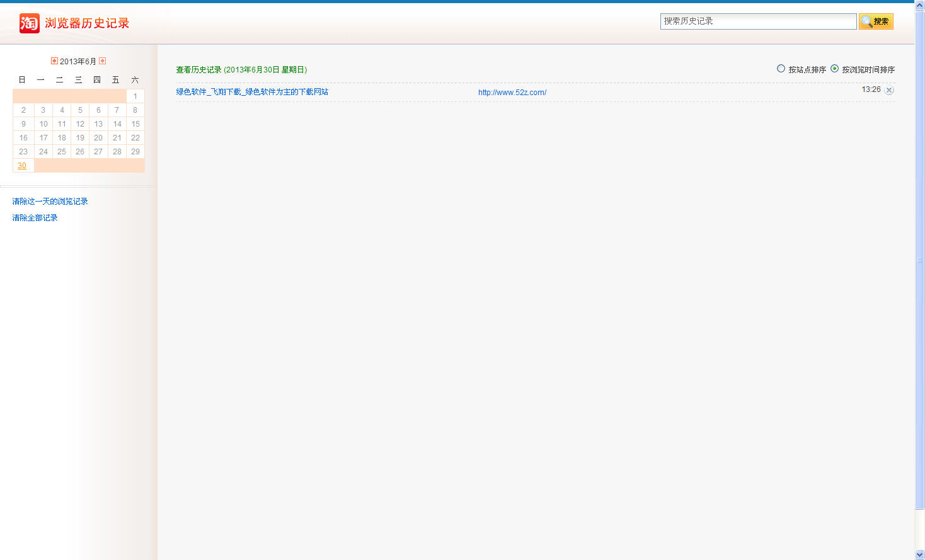
Task: Click the 浏览器历史记录 page title
Action: click(87, 23)
